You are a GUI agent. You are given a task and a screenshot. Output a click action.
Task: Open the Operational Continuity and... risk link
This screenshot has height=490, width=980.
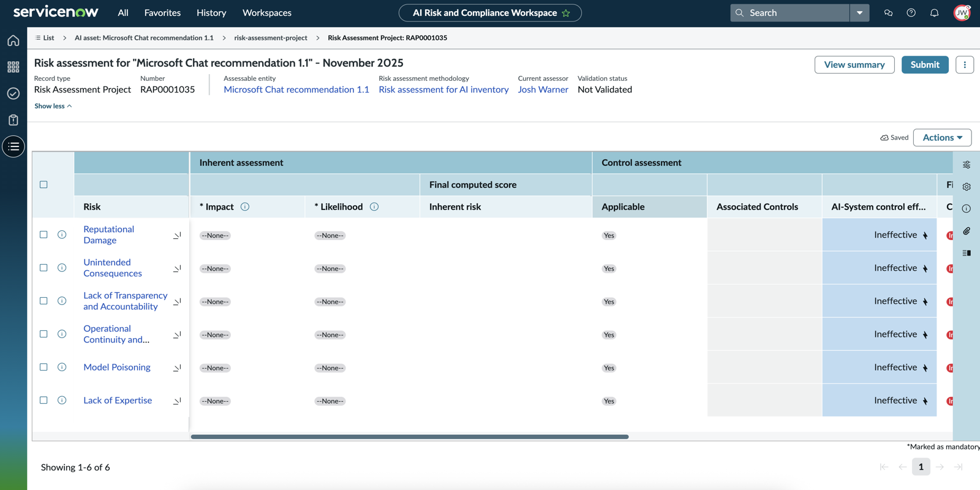(x=116, y=334)
